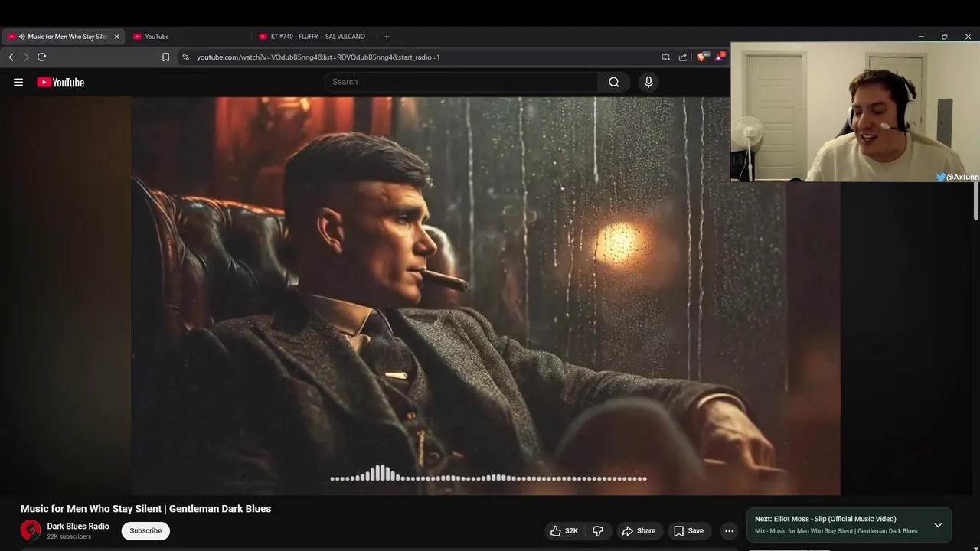Open Brave Rewards triangle icon
The width and height of the screenshot is (980, 551).
(719, 57)
